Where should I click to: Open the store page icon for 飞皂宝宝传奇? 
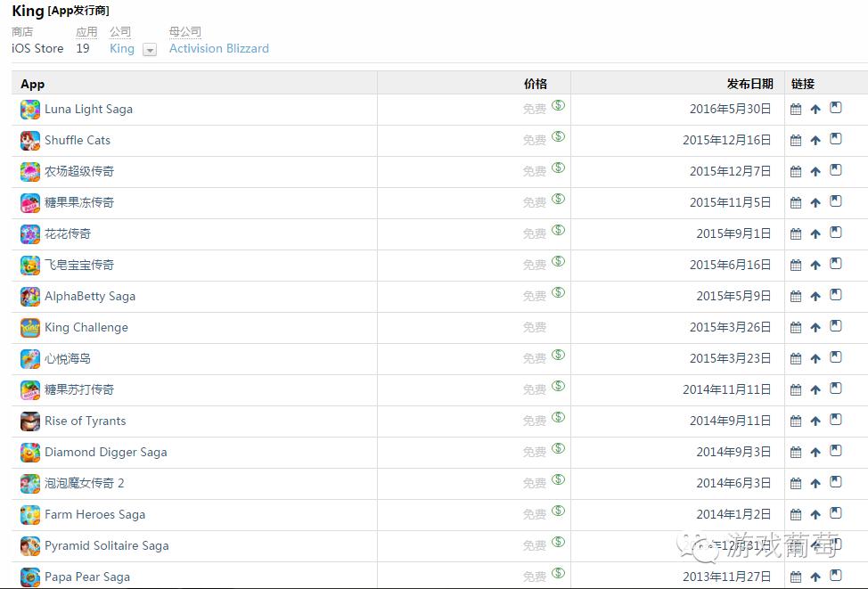pyautogui.click(x=835, y=264)
